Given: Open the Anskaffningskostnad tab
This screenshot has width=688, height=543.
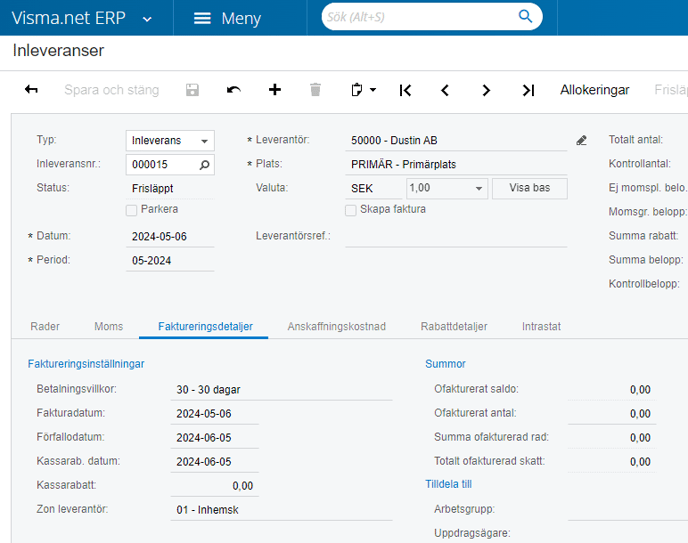Looking at the screenshot, I should click(x=337, y=326).
